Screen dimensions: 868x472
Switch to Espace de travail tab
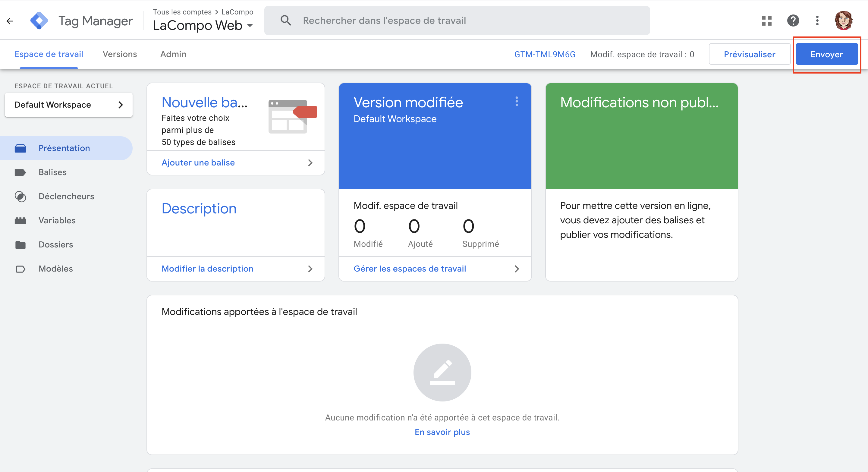pyautogui.click(x=49, y=54)
